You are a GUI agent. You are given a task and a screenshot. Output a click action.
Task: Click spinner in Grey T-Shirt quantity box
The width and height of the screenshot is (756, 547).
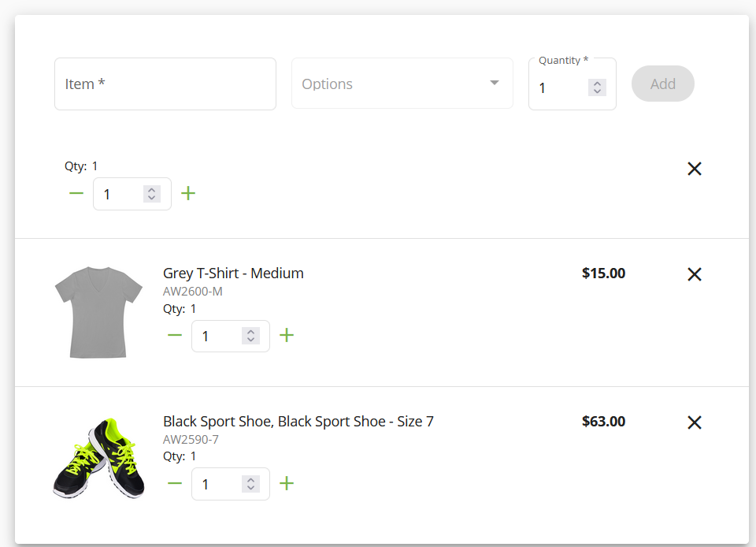point(250,336)
